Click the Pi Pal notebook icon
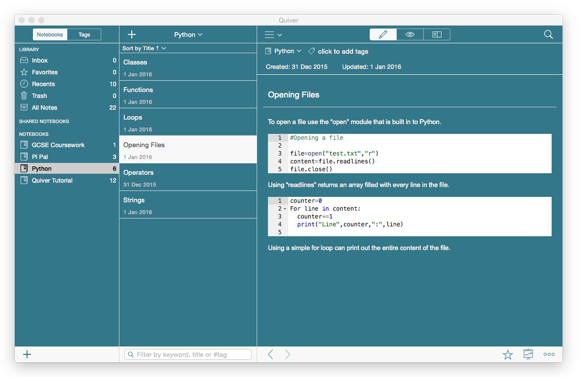The image size is (588, 377). (24, 157)
